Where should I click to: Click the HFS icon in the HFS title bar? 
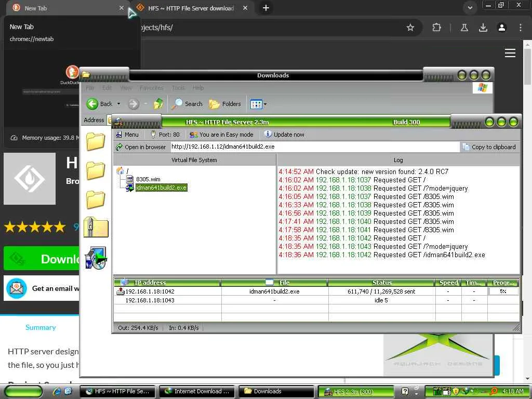118,122
